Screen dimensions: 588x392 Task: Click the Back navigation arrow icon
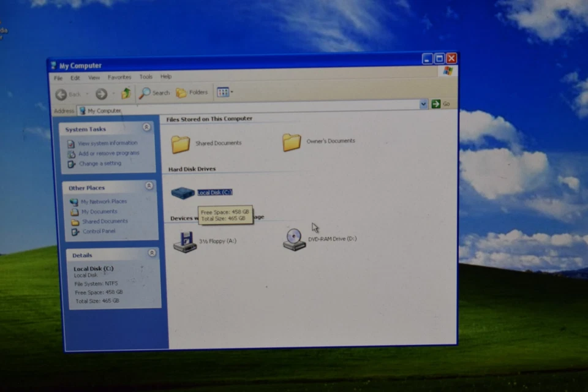click(61, 94)
